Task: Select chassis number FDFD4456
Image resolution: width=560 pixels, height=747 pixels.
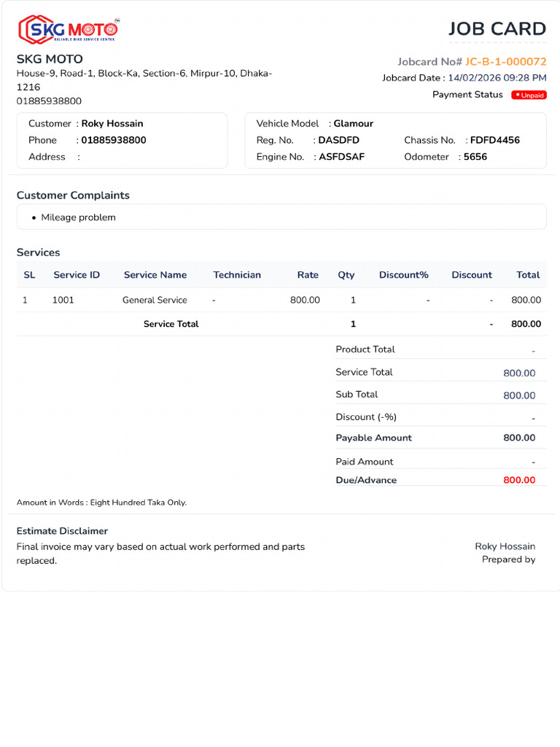Action: click(x=495, y=140)
